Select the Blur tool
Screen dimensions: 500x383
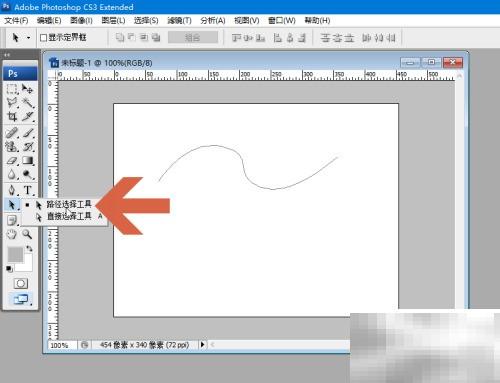[x=12, y=174]
